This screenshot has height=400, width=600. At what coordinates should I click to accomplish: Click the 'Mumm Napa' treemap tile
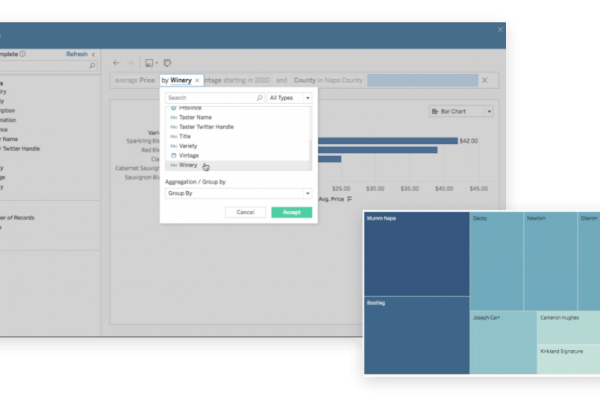click(x=417, y=254)
